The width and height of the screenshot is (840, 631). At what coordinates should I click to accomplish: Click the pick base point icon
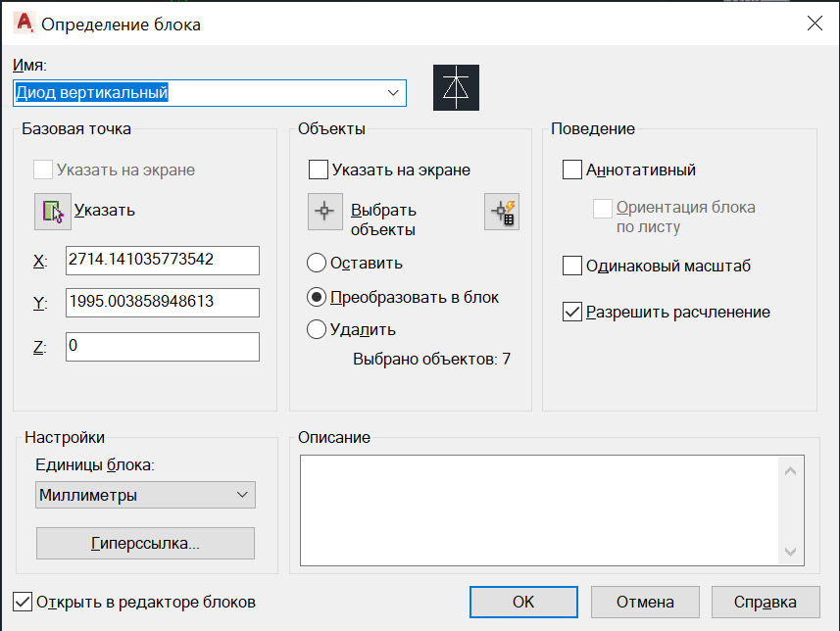(53, 212)
